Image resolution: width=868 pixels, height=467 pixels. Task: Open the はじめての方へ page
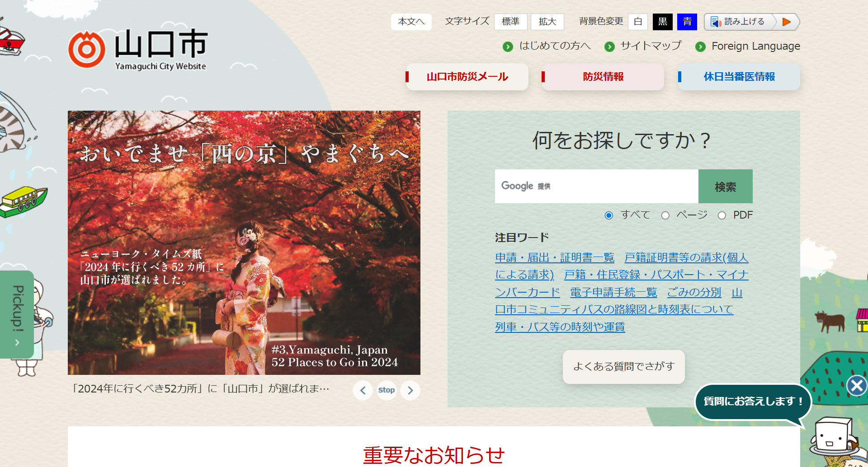pos(554,46)
